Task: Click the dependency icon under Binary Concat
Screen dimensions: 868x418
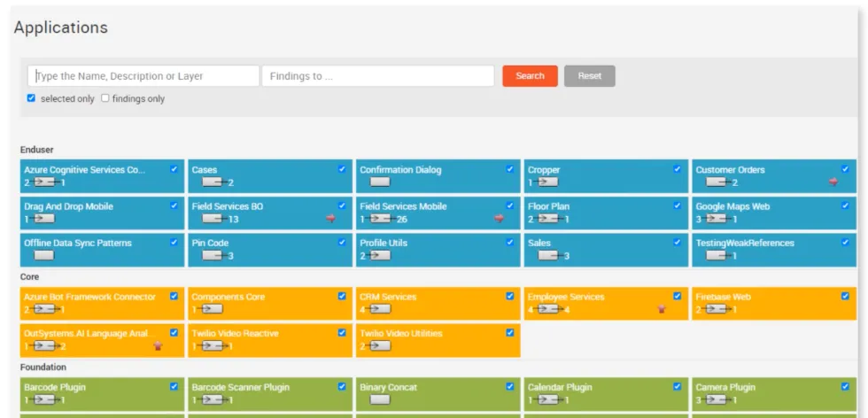Action: pyautogui.click(x=380, y=399)
